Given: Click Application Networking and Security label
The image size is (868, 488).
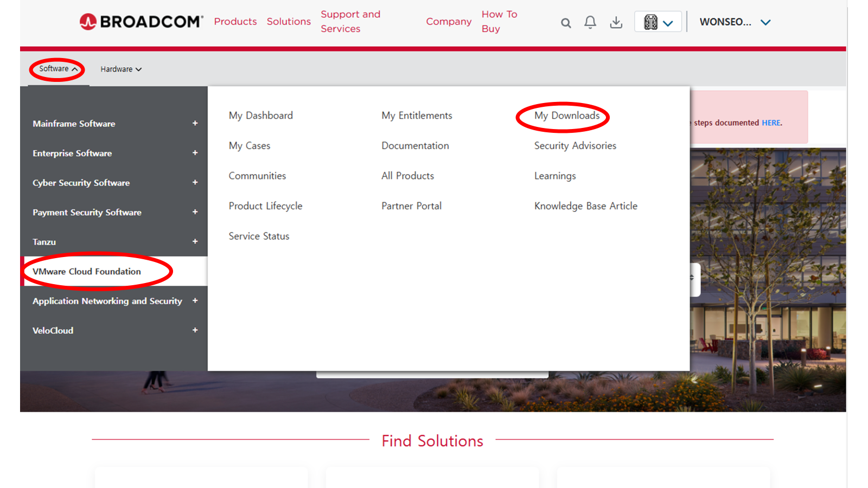Looking at the screenshot, I should (107, 301).
